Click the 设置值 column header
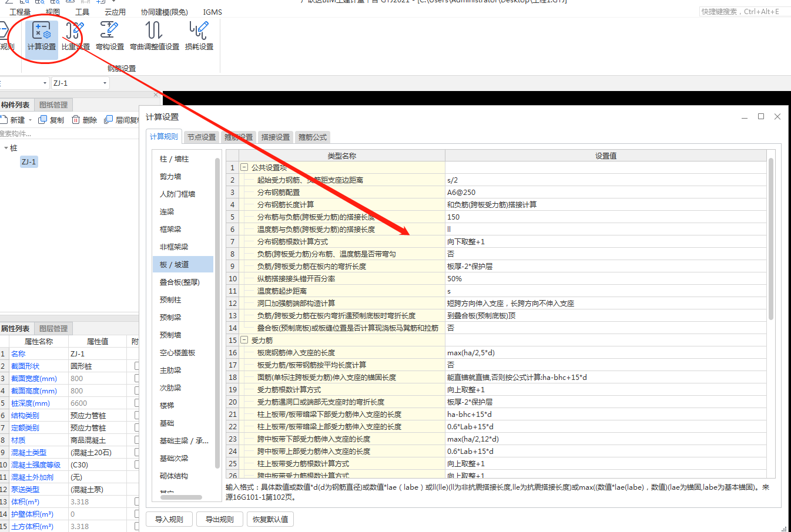 tap(605, 156)
